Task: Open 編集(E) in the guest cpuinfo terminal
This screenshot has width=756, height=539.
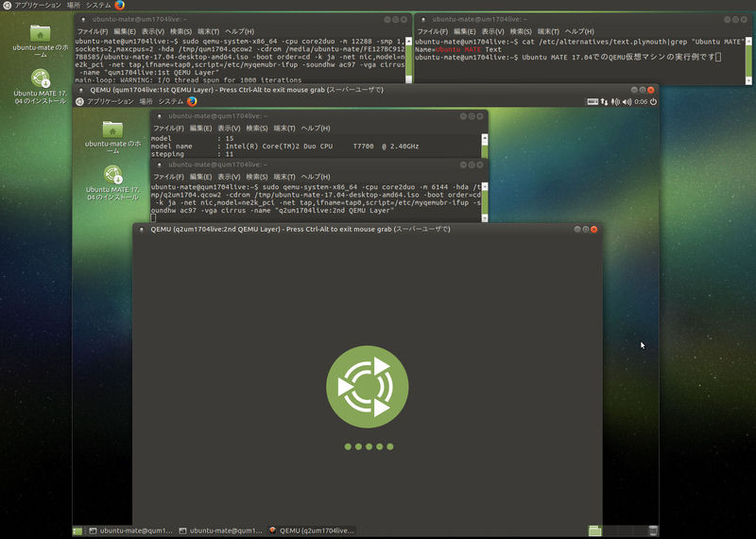Action: click(x=200, y=129)
